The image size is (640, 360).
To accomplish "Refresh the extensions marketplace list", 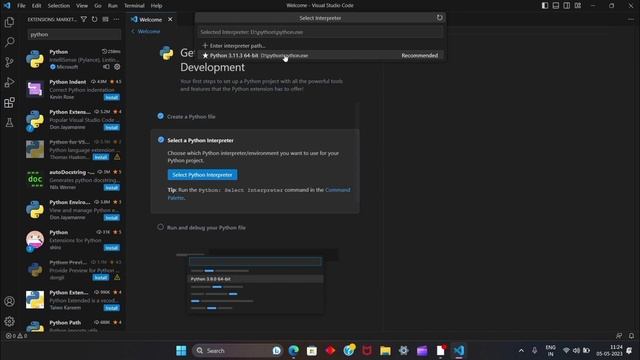I will 94,19.
